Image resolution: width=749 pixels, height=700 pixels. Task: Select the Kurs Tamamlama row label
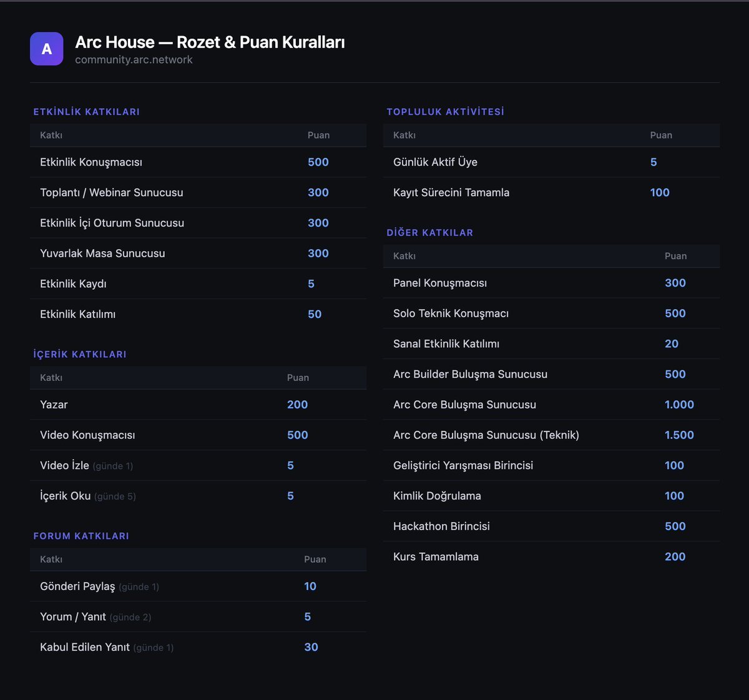pyautogui.click(x=436, y=557)
